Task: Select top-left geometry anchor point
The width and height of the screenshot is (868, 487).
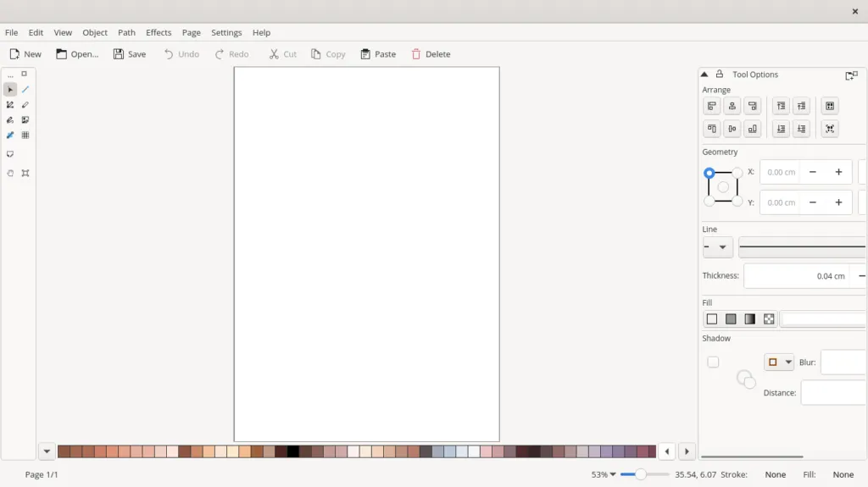Action: click(x=709, y=173)
